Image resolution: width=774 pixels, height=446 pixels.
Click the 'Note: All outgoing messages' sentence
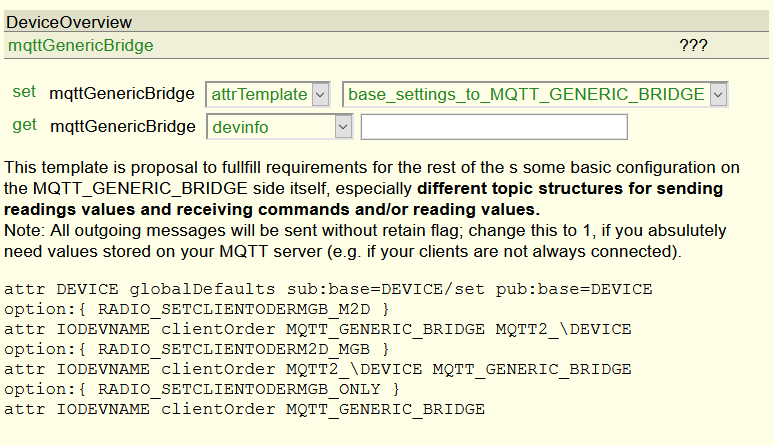pos(365,241)
